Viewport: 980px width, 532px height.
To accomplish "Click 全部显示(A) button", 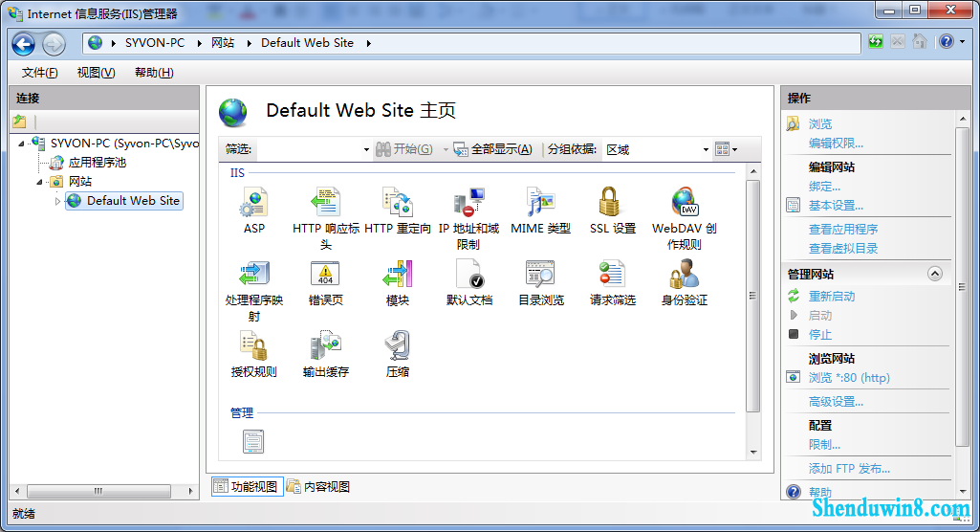I will [x=493, y=149].
